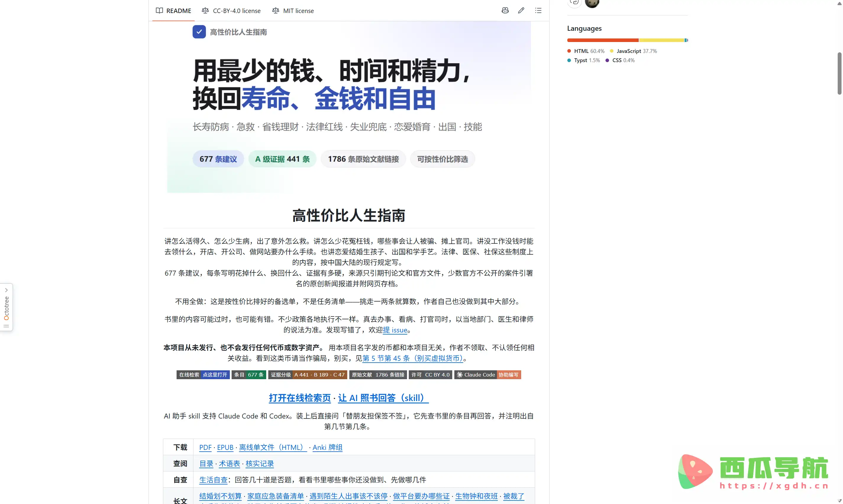Open the 生活自查 link

pos(213,480)
